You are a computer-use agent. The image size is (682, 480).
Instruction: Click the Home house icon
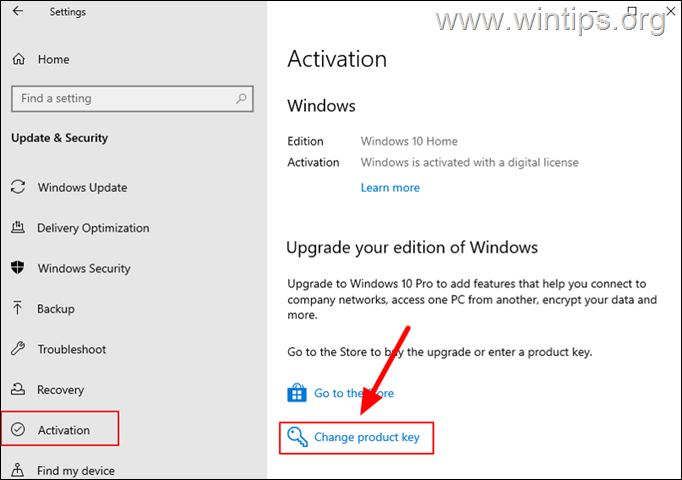(19, 59)
